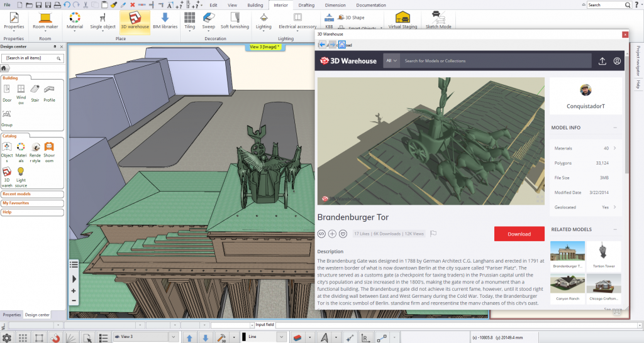Open the Documentation ribbon tab
This screenshot has height=343, width=644.
pos(371,5)
